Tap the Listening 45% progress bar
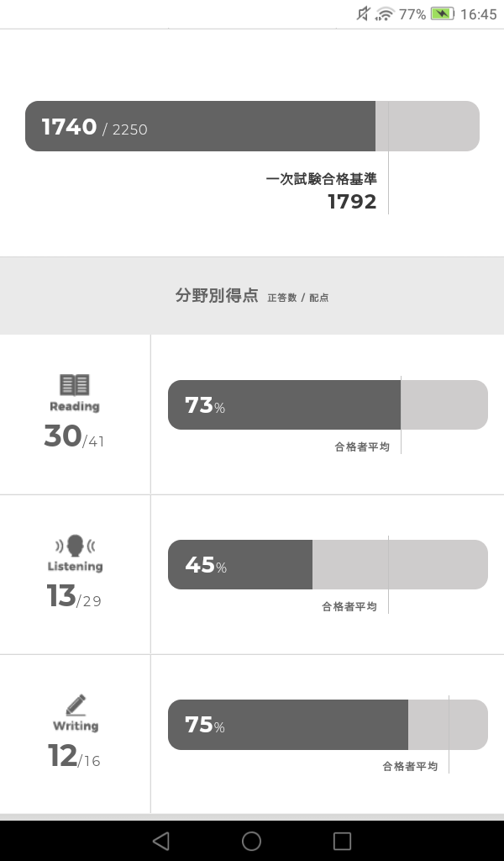Viewport: 504px width, 861px height. [328, 565]
